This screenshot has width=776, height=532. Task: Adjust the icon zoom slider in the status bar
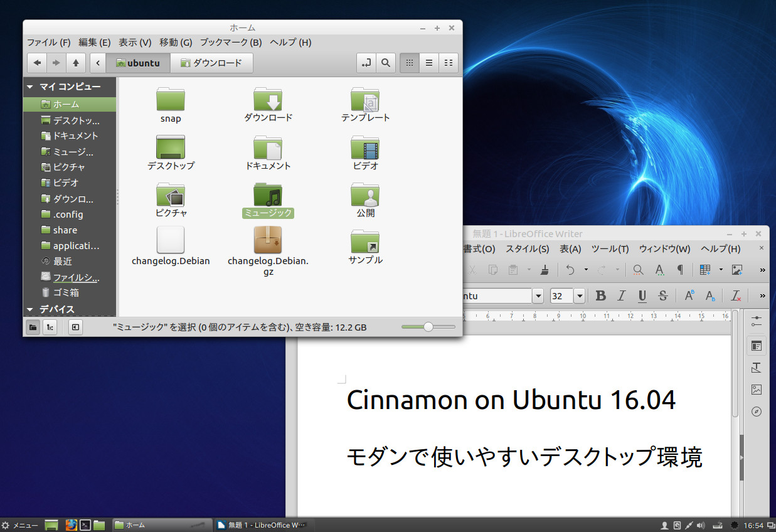(428, 327)
